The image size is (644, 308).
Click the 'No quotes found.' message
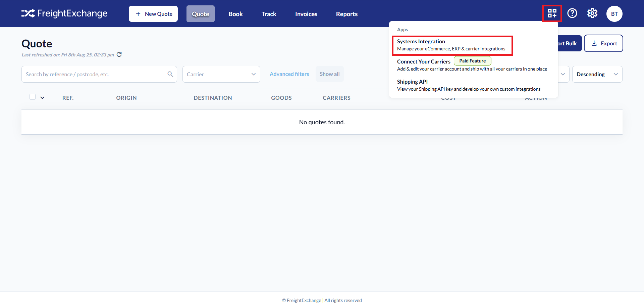point(322,122)
